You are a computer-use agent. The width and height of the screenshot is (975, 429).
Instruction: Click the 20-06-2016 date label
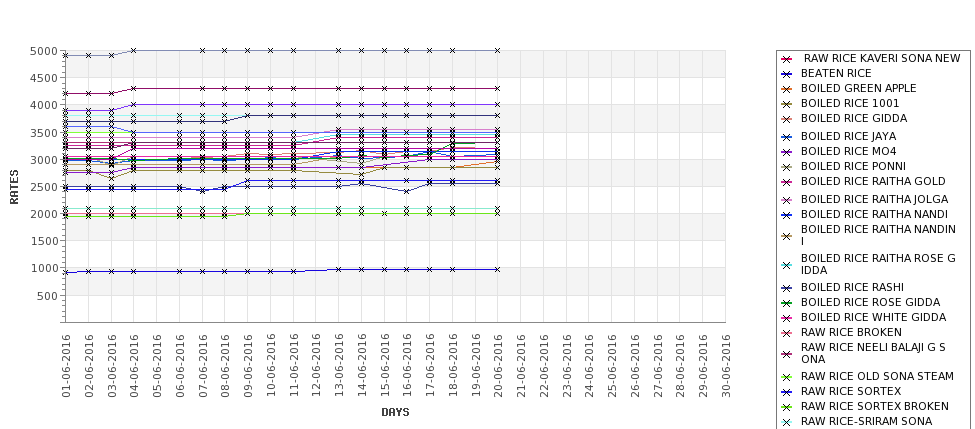(x=498, y=366)
